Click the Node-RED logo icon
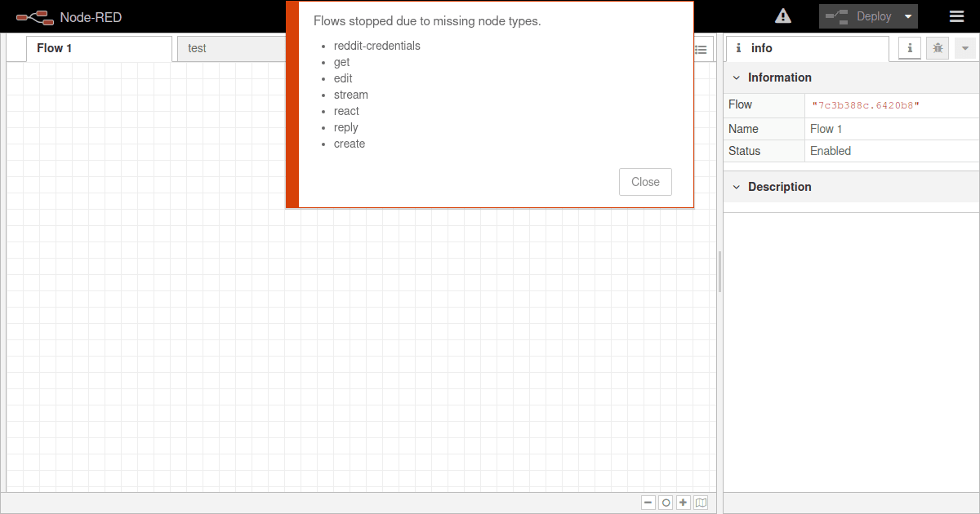Image resolution: width=980 pixels, height=514 pixels. 34,16
